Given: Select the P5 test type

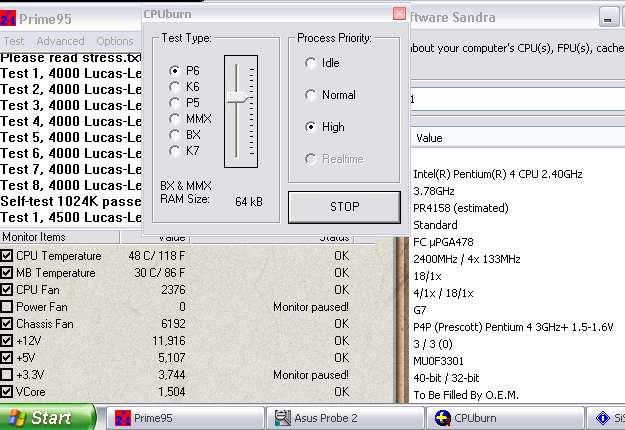Looking at the screenshot, I should 174,103.
